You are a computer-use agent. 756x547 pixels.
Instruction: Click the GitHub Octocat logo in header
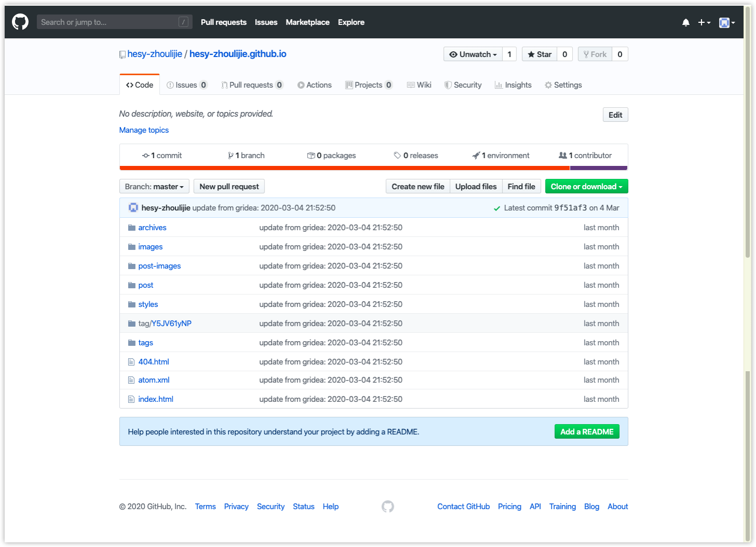click(x=20, y=22)
